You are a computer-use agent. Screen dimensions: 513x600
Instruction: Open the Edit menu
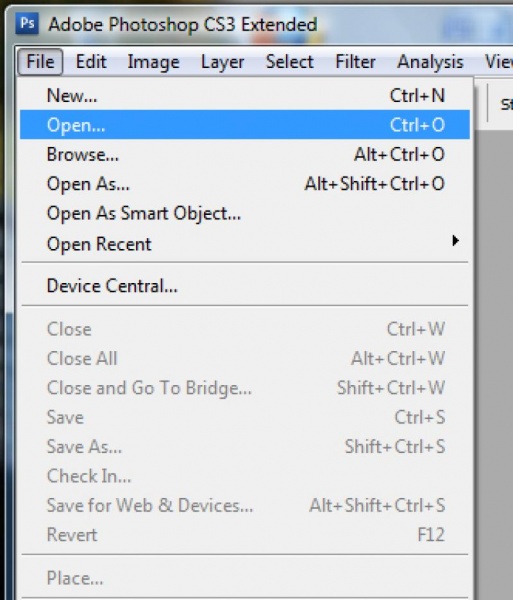(x=91, y=62)
